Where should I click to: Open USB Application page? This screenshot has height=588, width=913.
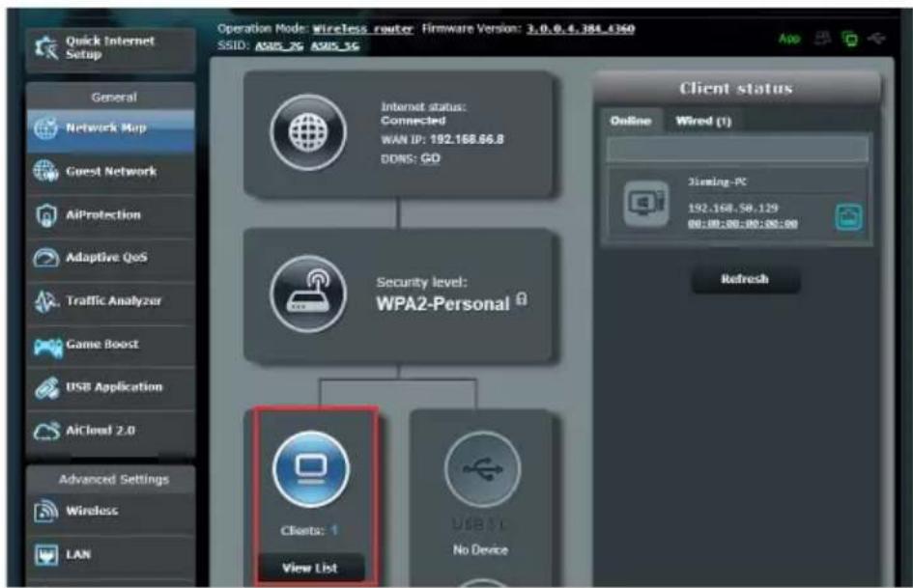111,387
